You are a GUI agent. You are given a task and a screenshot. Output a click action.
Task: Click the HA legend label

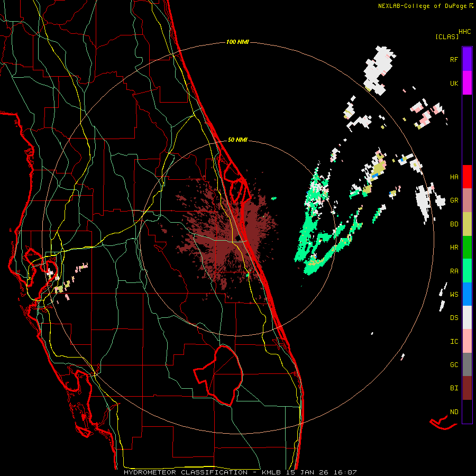click(x=454, y=177)
